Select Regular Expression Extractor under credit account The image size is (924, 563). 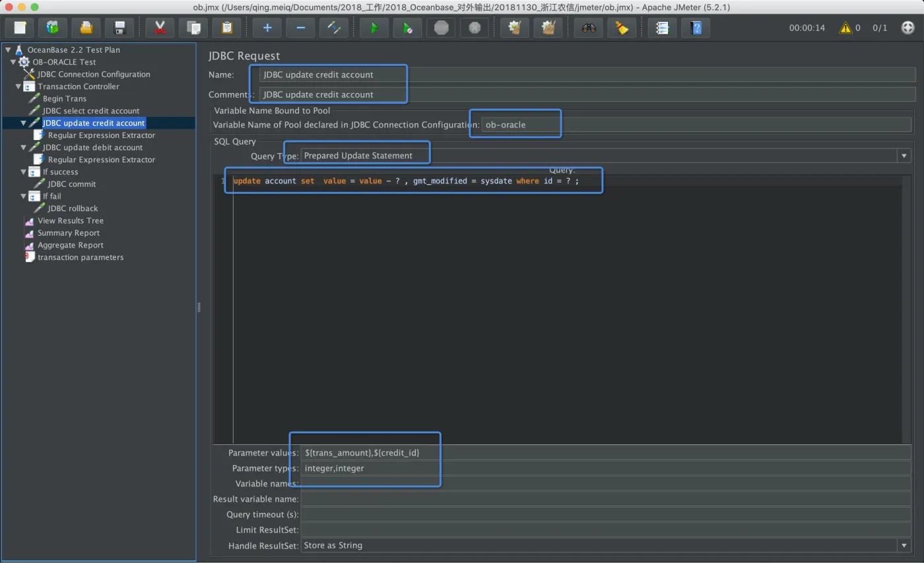(102, 135)
